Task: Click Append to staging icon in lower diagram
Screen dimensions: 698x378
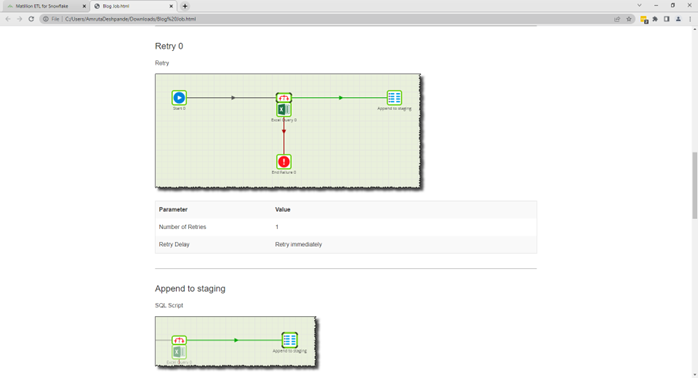Action: pyautogui.click(x=289, y=340)
